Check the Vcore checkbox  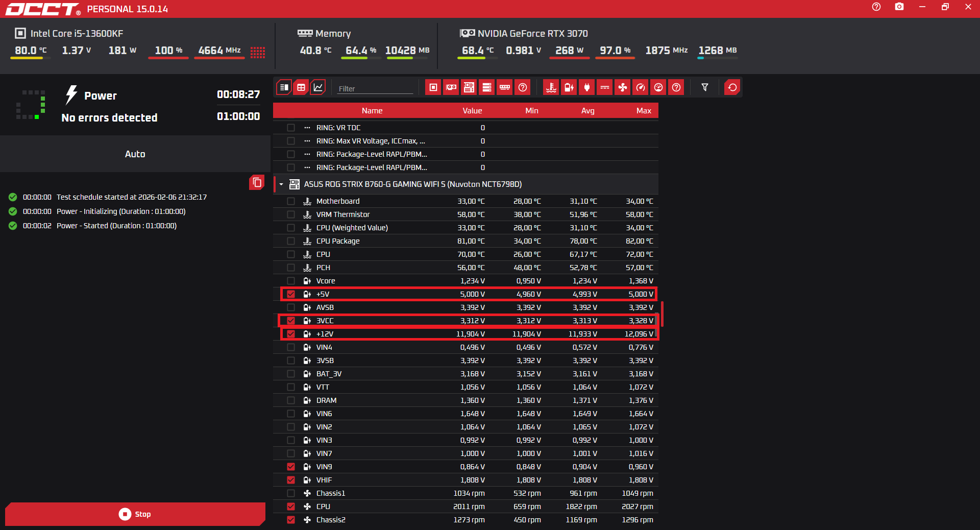coord(291,281)
